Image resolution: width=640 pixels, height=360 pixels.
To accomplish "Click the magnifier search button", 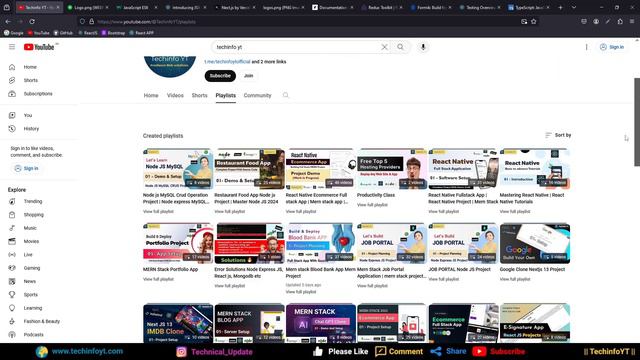I will 400,47.
